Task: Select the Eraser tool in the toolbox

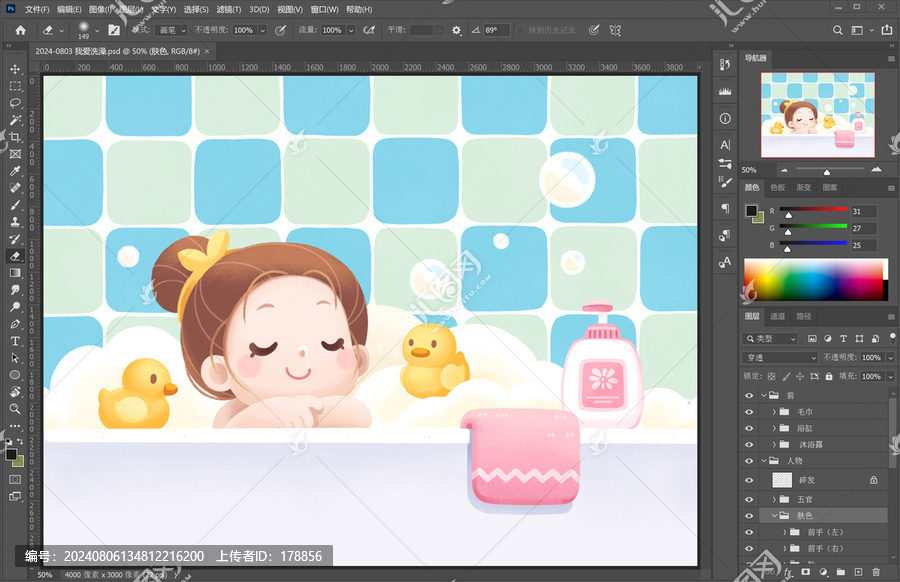Action: 15,256
